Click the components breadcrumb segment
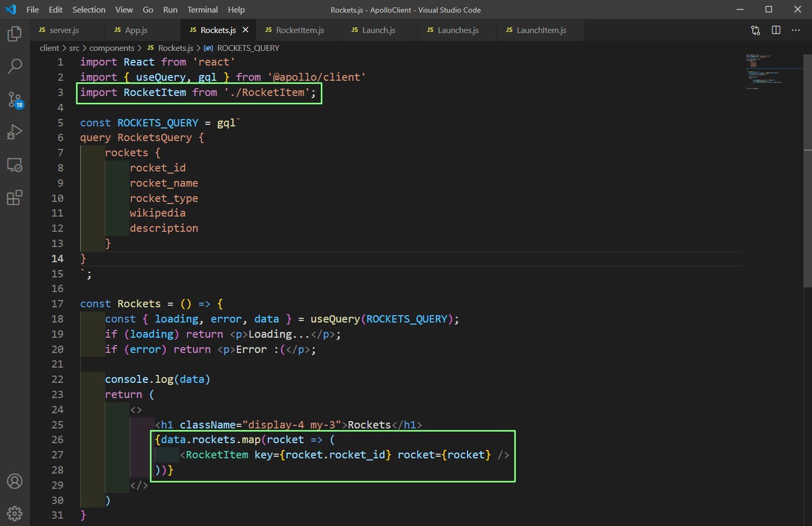812x526 pixels. pyautogui.click(x=112, y=48)
